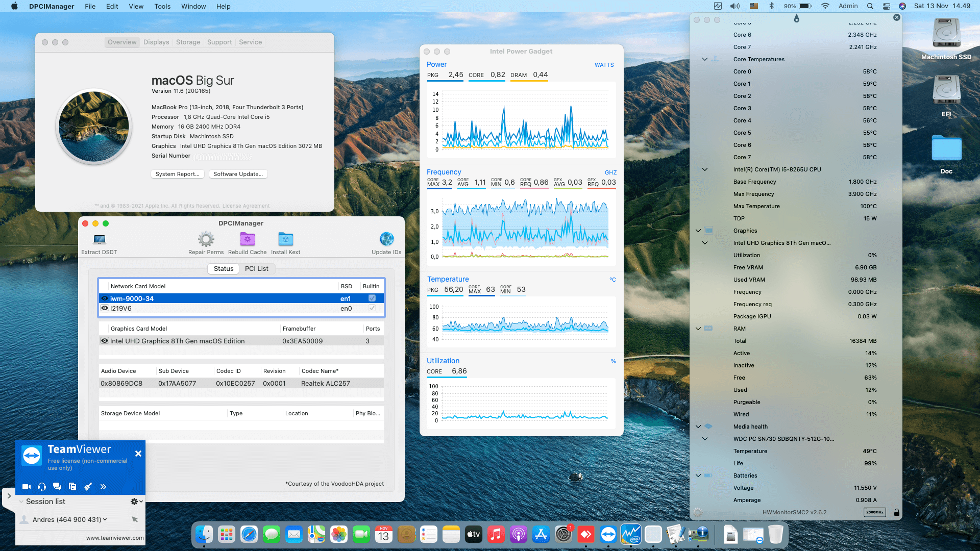
Task: Click the 2500MHz badge in HWMonitorSMC
Action: (875, 512)
